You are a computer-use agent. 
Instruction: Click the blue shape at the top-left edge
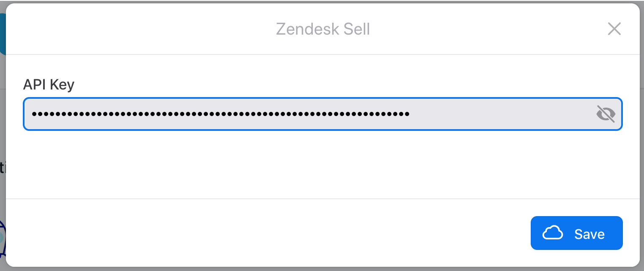[3, 34]
